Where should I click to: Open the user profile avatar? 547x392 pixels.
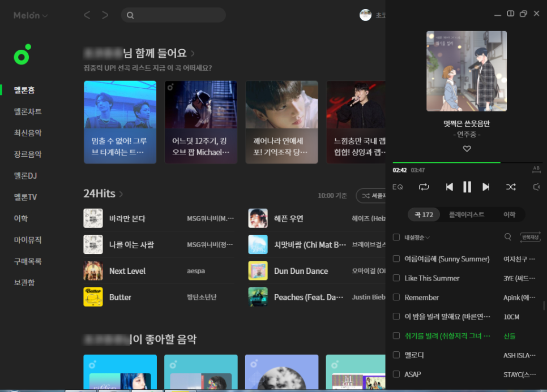tap(365, 15)
